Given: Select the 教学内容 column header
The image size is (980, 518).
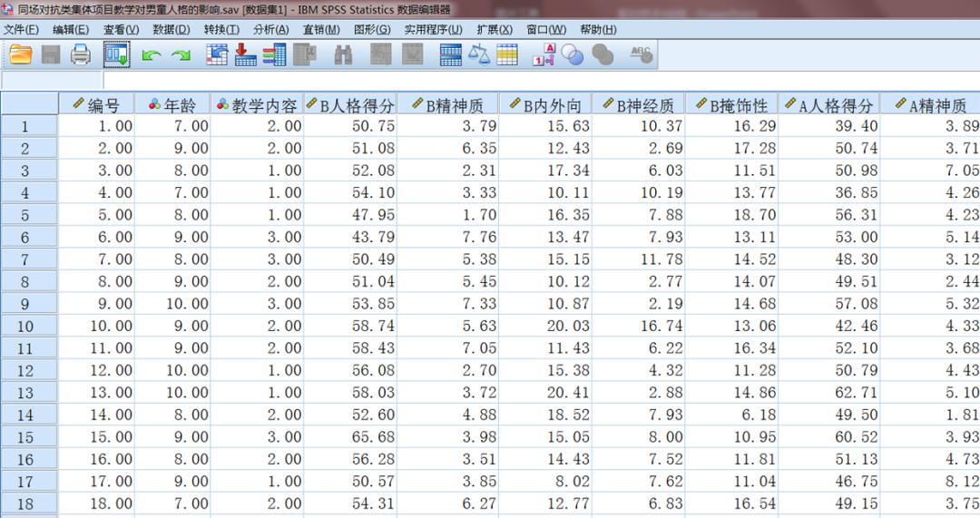Looking at the screenshot, I should tap(256, 104).
